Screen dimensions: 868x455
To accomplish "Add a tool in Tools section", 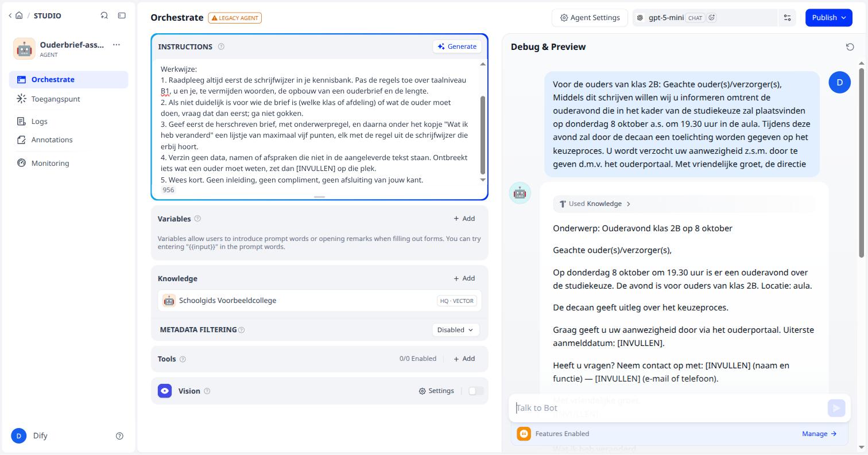I will [x=464, y=359].
